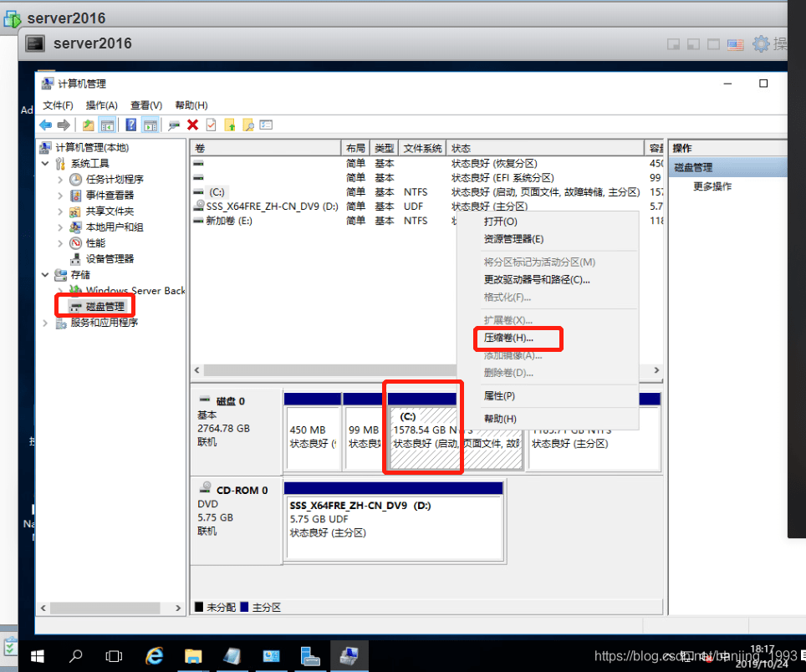
Task: Open File Explorer from the taskbar
Action: [193, 655]
